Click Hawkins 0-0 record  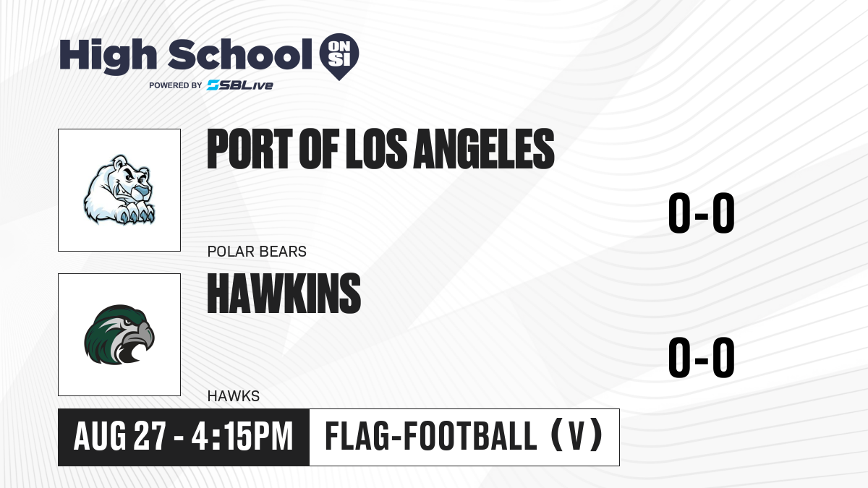(x=701, y=359)
